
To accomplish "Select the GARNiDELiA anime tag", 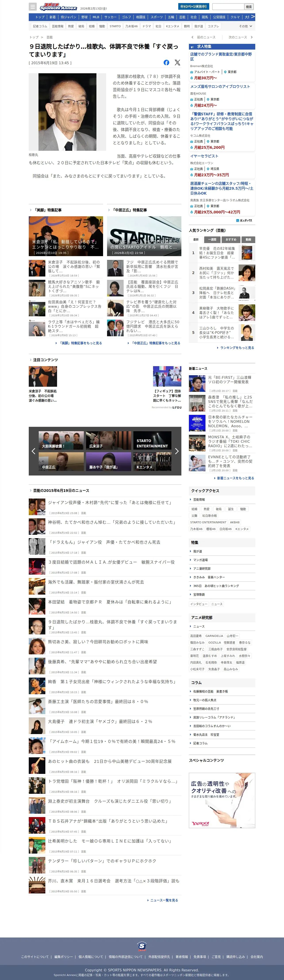I will pos(214,636).
